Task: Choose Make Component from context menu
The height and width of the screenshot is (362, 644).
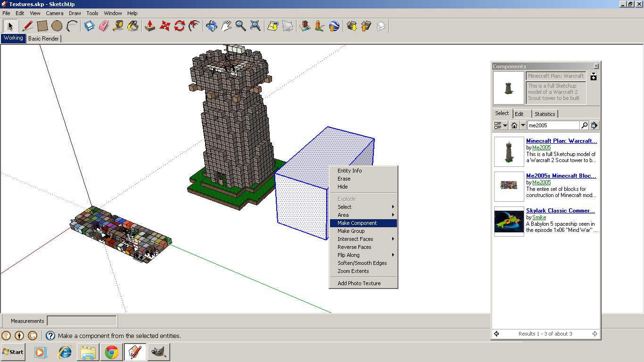Action: point(363,223)
